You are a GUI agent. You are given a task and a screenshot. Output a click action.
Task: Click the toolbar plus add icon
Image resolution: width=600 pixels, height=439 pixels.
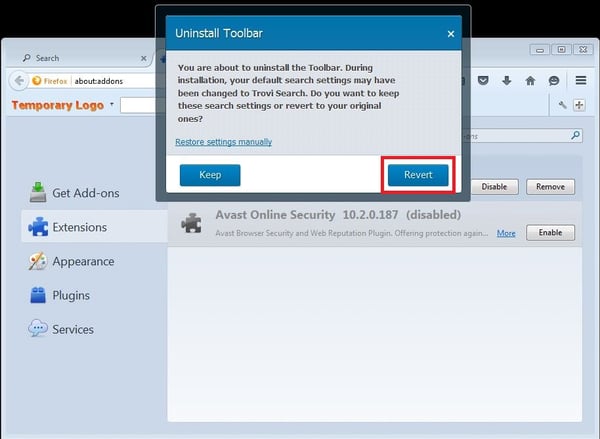pos(579,105)
